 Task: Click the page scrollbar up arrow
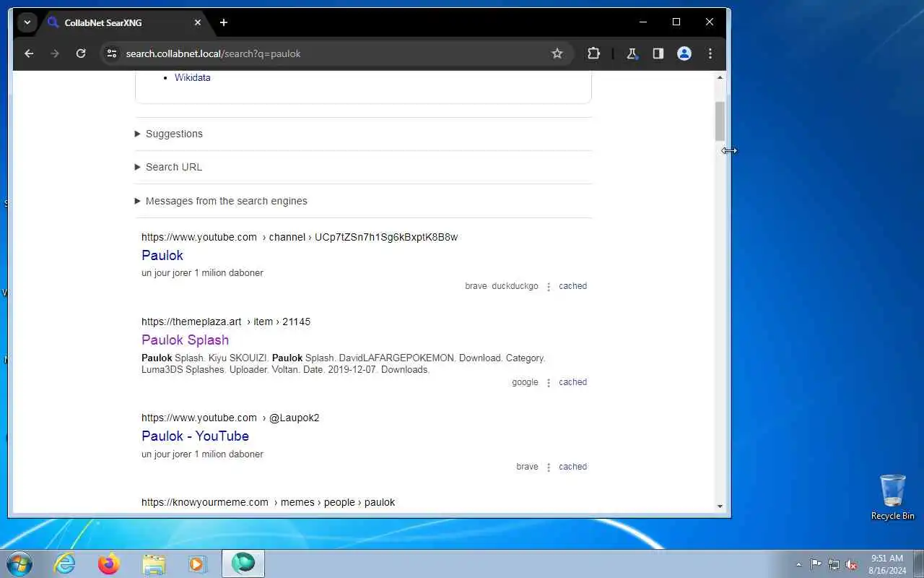720,77
